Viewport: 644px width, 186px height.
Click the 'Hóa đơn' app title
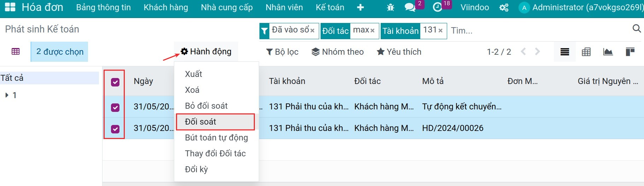(x=42, y=7)
